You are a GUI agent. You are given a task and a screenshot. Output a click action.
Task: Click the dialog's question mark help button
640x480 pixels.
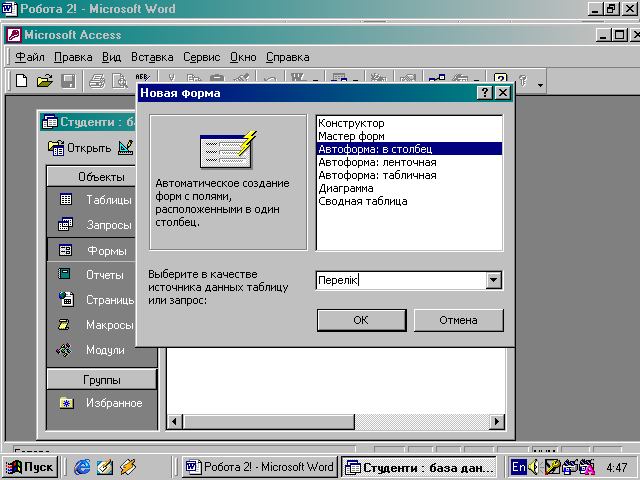(484, 93)
